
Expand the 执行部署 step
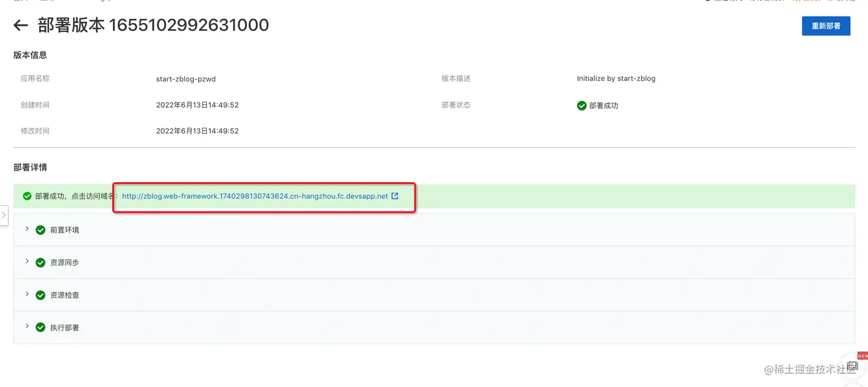click(27, 327)
